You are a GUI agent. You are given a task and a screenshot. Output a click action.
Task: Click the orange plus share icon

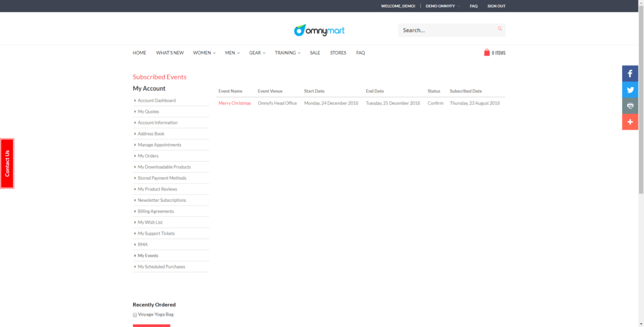[x=630, y=122]
